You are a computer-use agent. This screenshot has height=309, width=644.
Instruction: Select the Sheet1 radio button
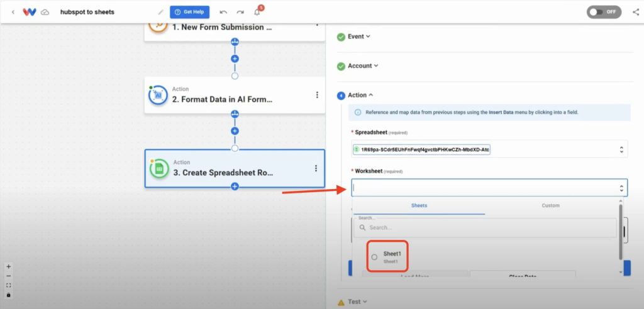(x=374, y=257)
